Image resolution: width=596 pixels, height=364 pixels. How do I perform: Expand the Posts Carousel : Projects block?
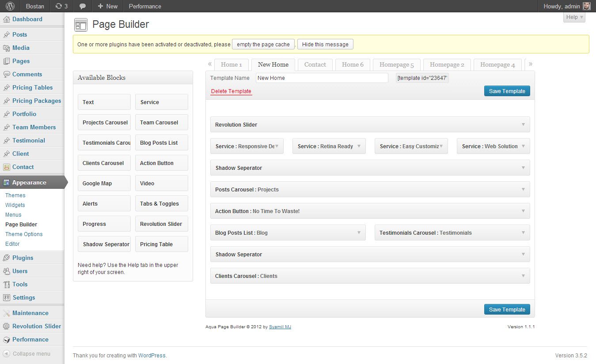[523, 189]
